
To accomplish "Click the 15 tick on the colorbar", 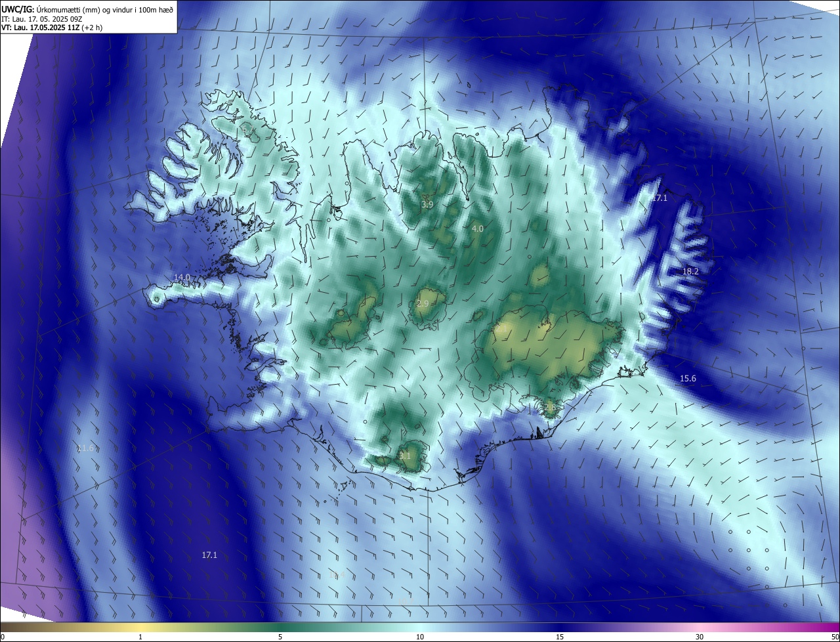I will pyautogui.click(x=560, y=637).
